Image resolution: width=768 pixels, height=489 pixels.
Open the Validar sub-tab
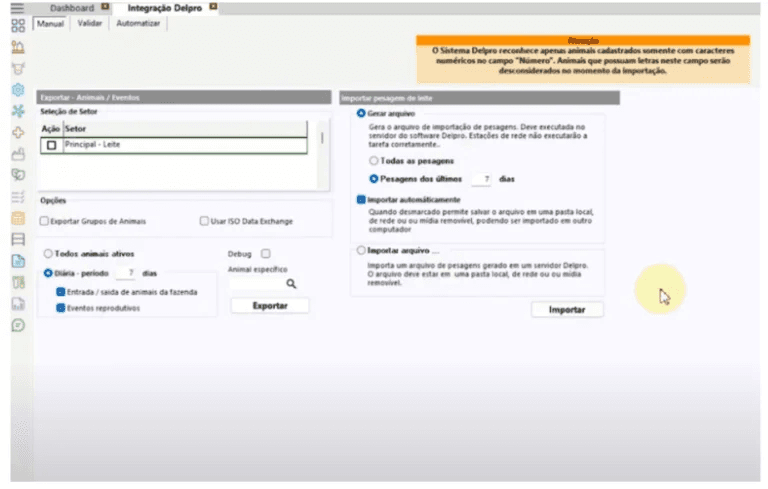[x=90, y=23]
